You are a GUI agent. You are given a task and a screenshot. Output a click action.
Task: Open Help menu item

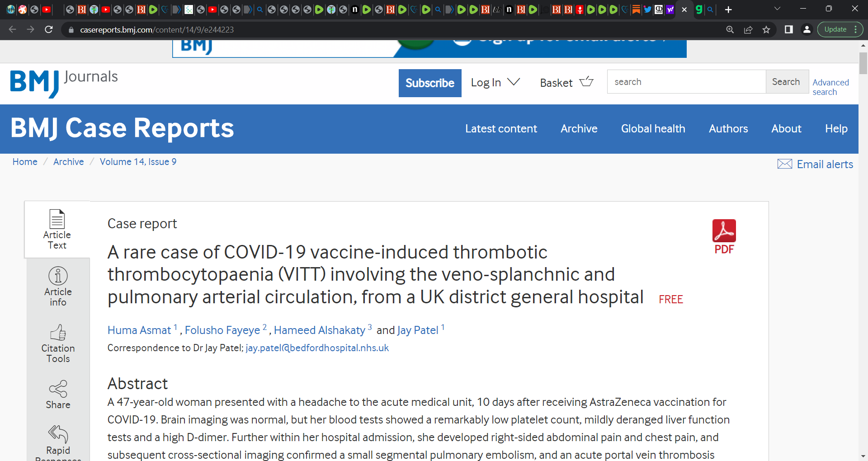click(x=836, y=129)
